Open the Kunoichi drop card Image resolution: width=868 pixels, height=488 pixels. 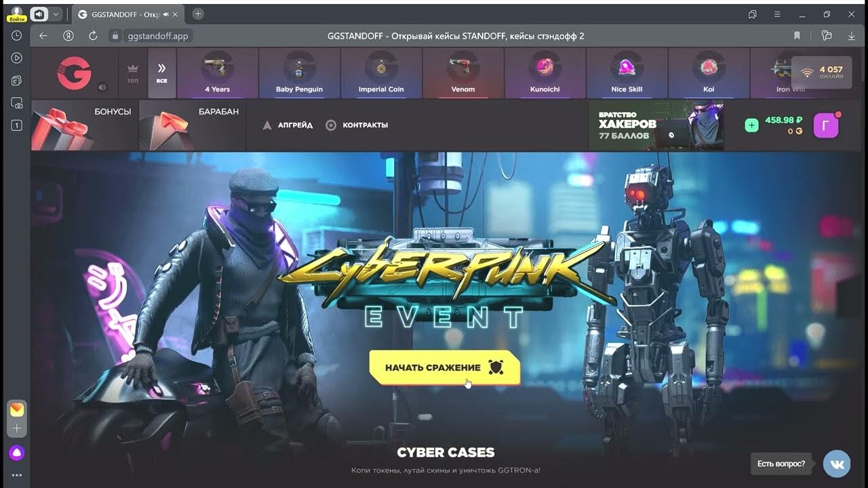click(545, 74)
